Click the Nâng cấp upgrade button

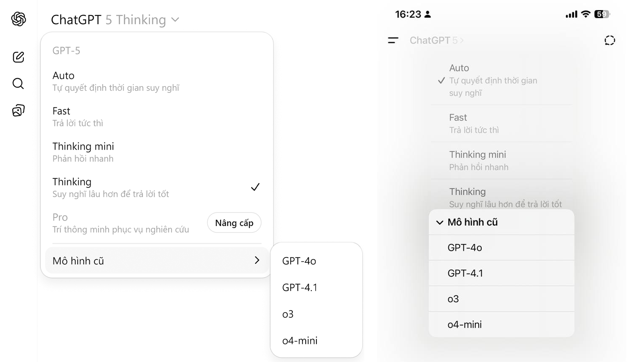(x=234, y=223)
